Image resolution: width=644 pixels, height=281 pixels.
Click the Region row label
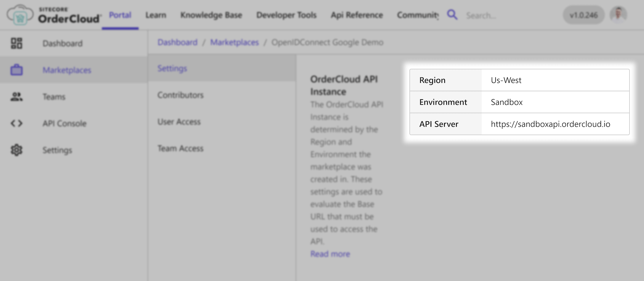click(432, 80)
